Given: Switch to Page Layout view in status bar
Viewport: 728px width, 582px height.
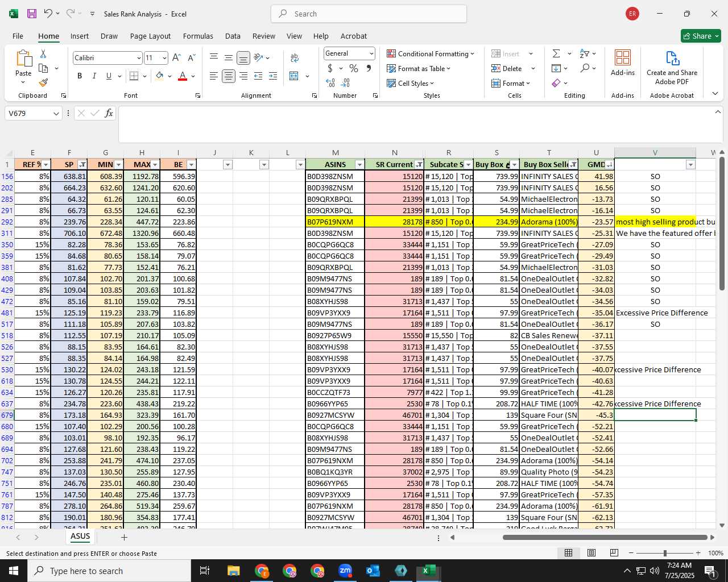Looking at the screenshot, I should tap(591, 553).
